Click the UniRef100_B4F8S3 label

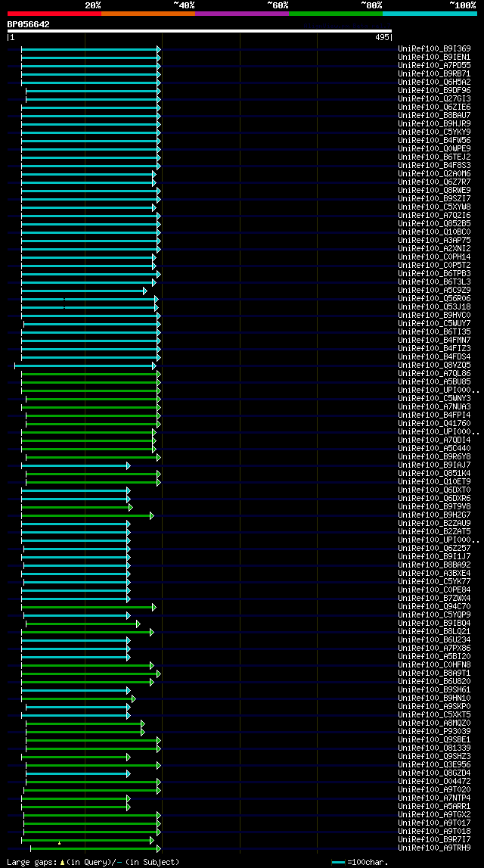pos(434,166)
